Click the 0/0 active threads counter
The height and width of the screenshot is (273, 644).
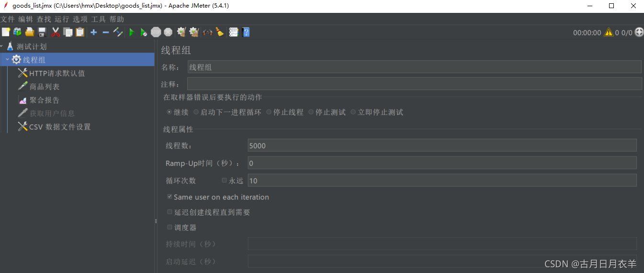(627, 33)
